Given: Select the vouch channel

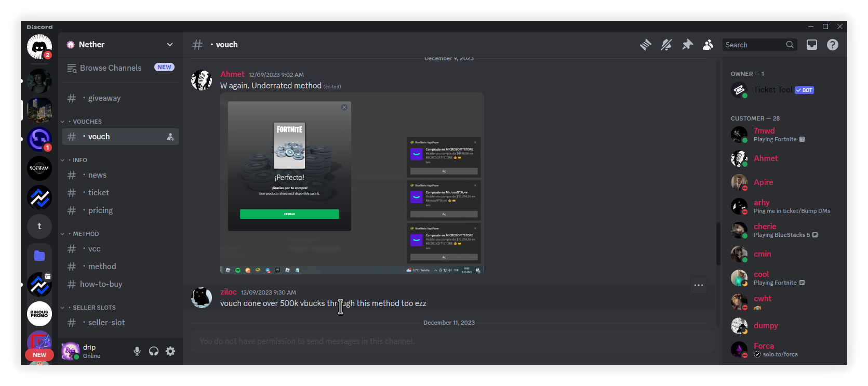Looking at the screenshot, I should point(121,137).
